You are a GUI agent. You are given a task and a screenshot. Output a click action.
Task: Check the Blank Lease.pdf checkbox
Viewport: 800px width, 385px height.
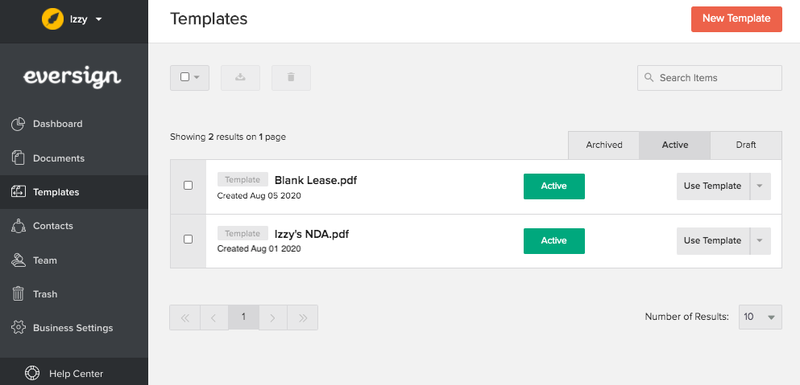tap(188, 185)
